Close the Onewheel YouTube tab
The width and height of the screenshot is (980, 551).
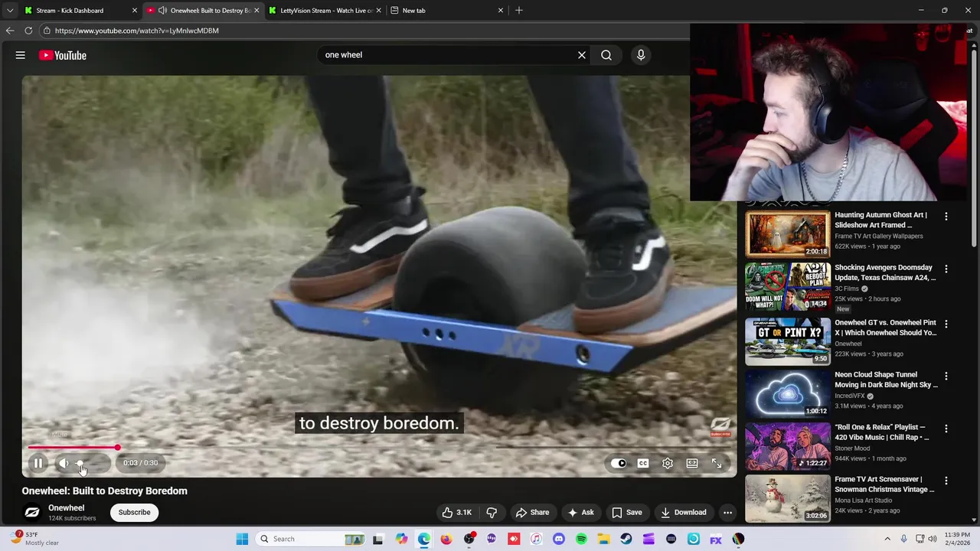tap(256, 11)
